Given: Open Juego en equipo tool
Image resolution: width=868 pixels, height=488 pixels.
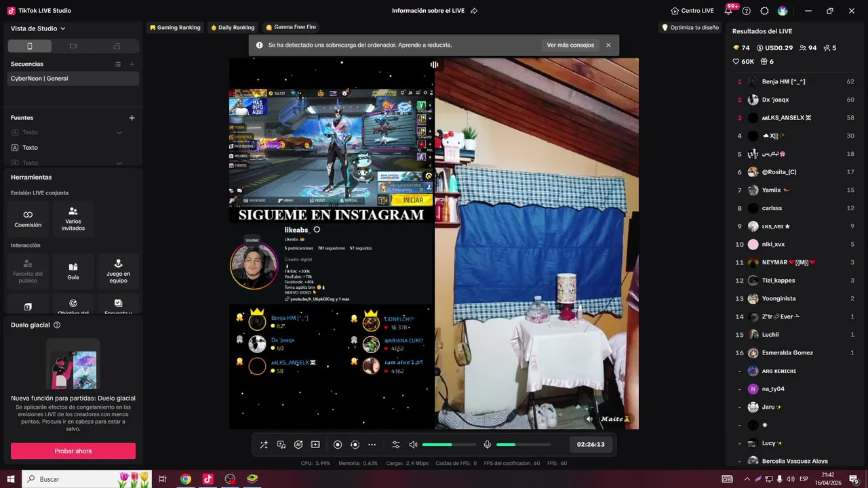Looking at the screenshot, I should point(118,271).
